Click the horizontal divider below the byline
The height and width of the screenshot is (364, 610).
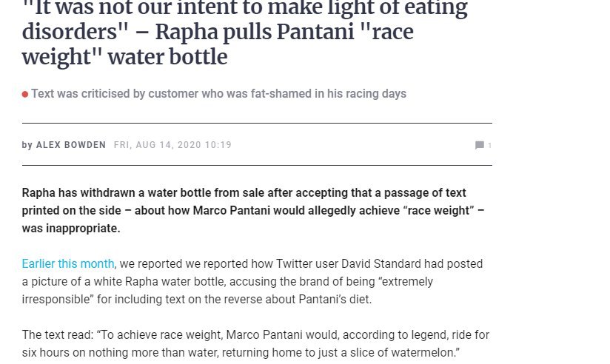coord(257,165)
